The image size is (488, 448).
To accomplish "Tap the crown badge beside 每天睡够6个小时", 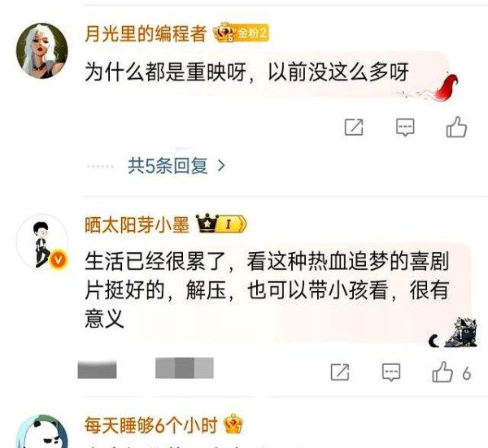I will coord(233,424).
